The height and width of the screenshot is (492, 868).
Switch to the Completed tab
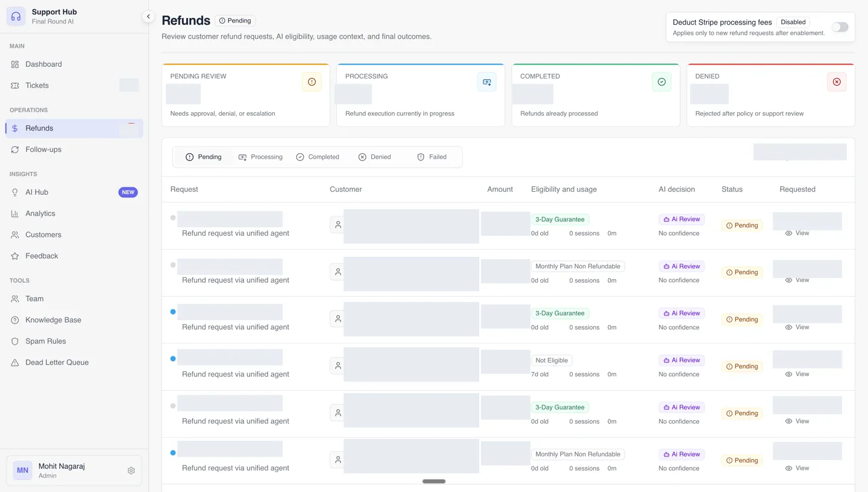[318, 157]
